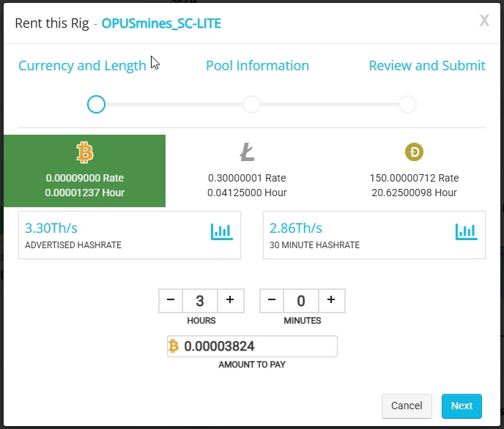Click the 0.00001237 Hour Bitcoin text
Image resolution: width=504 pixels, height=429 pixels.
84,193
